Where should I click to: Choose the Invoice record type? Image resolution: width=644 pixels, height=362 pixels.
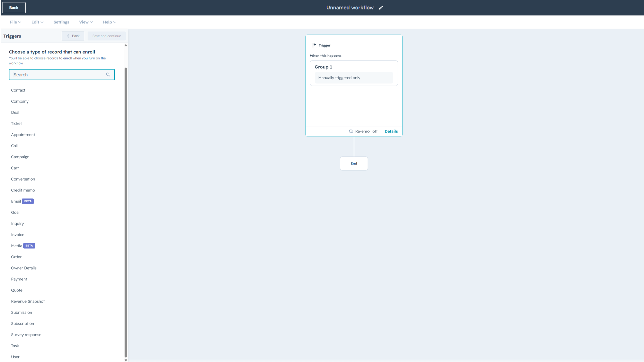[18, 234]
